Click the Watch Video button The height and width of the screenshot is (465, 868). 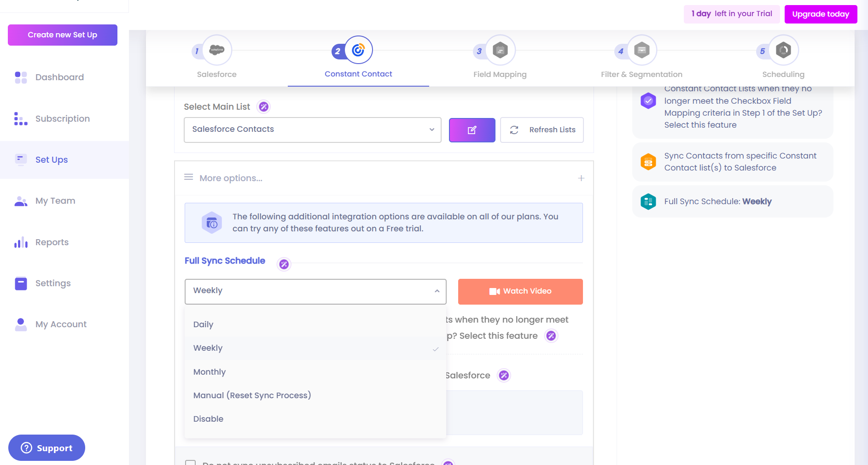coord(520,291)
